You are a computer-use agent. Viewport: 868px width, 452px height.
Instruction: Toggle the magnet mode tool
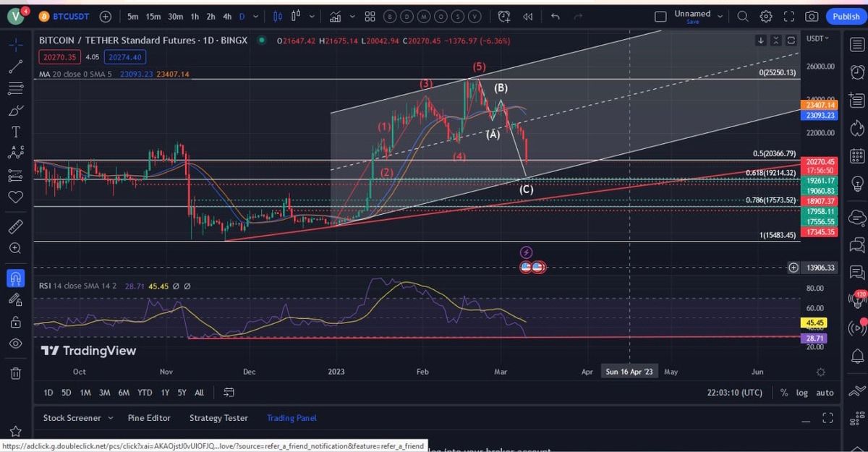[15, 278]
